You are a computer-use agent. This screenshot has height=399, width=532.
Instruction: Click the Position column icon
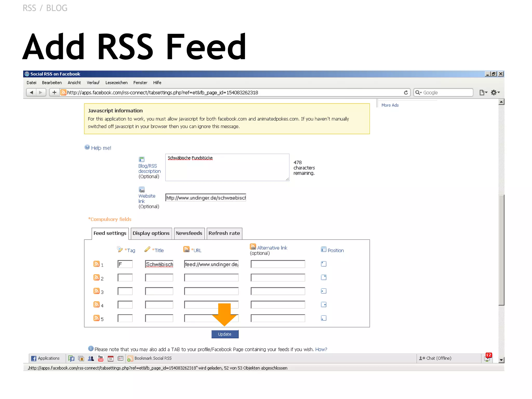click(324, 249)
